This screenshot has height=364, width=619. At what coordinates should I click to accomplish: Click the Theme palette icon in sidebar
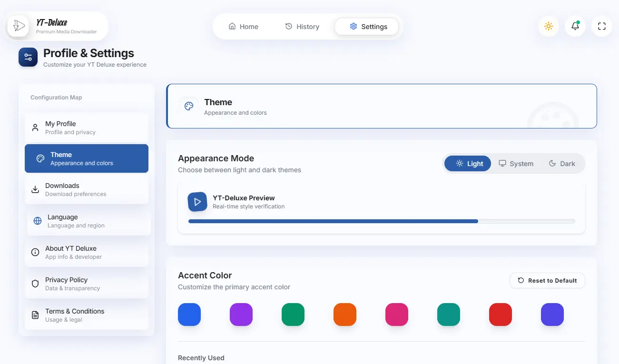[40, 158]
